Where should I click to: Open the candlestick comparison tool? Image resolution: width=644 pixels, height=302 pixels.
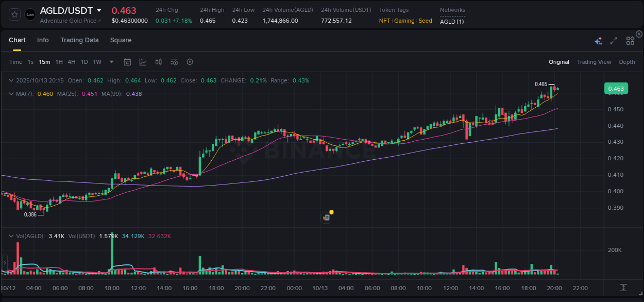pyautogui.click(x=158, y=61)
